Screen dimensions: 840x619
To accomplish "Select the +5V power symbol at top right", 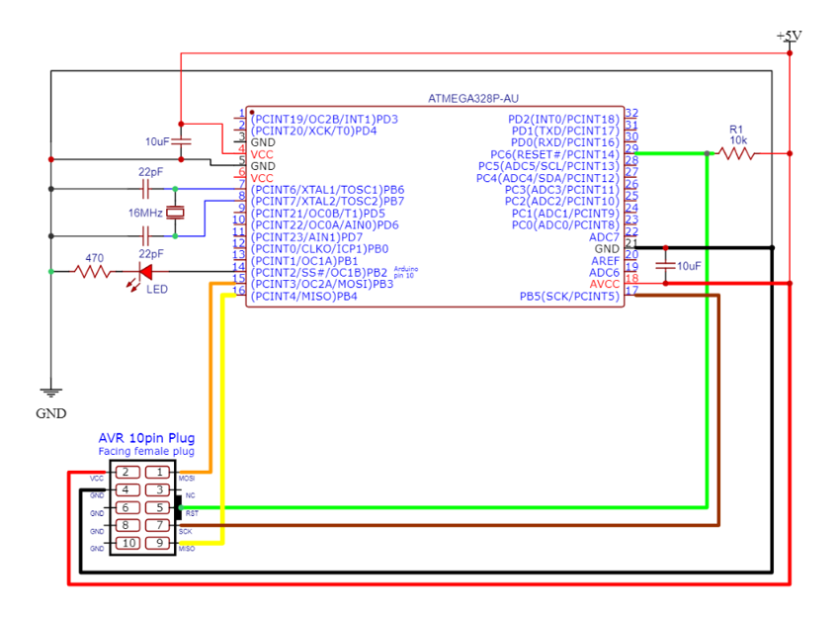I will (788, 36).
